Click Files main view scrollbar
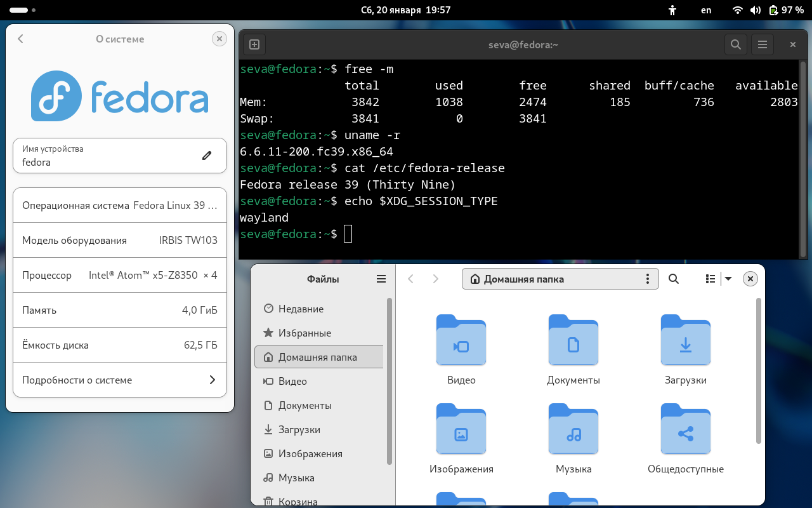812x508 pixels. click(759, 371)
